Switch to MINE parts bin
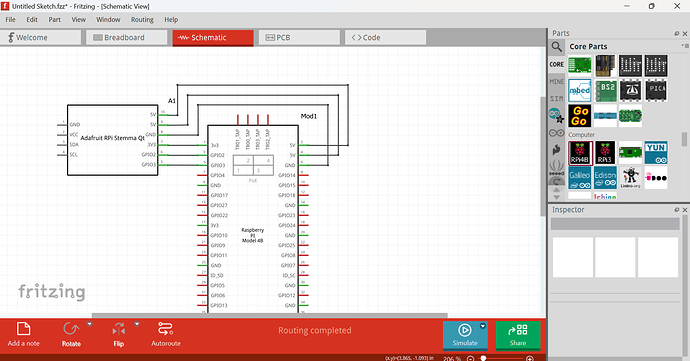This screenshot has height=361, width=690. point(557,81)
